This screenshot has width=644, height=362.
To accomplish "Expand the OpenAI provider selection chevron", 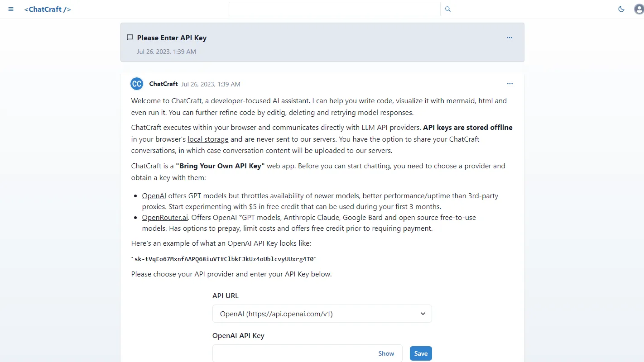I will (x=423, y=314).
